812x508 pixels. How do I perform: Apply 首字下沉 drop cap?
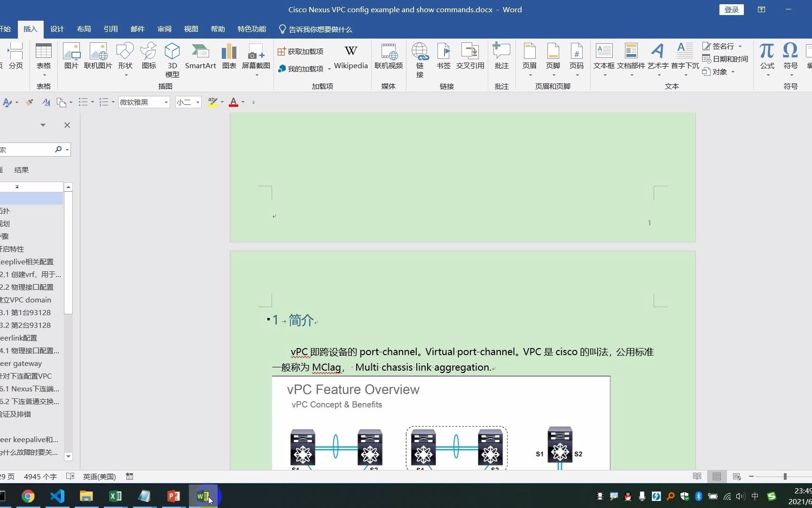pyautogui.click(x=685, y=60)
